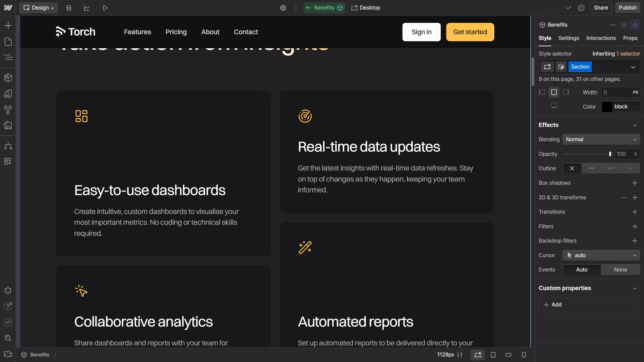Viewport: 644px width, 362px height.
Task: Switch to the Settings tab
Action: 569,38
